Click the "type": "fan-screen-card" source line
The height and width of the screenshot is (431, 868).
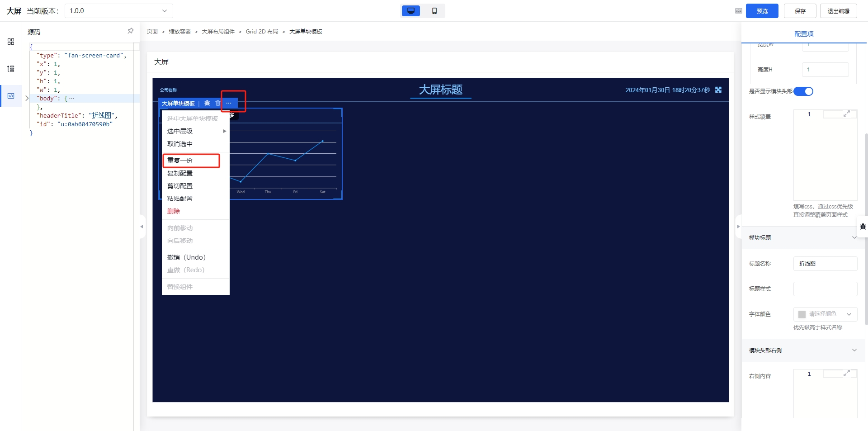(81, 55)
